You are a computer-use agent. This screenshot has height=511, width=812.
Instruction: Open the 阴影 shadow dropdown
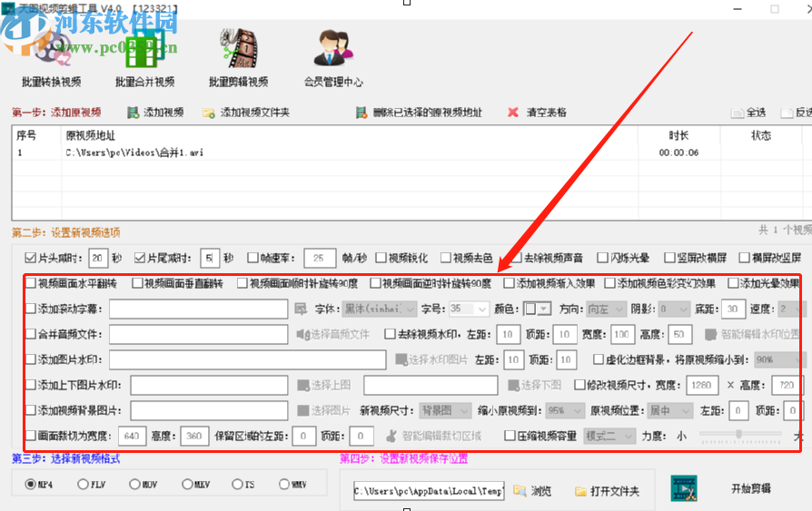[674, 310]
